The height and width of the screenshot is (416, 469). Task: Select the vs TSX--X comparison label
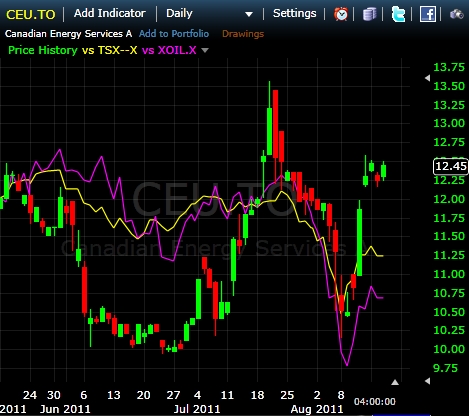pyautogui.click(x=110, y=50)
